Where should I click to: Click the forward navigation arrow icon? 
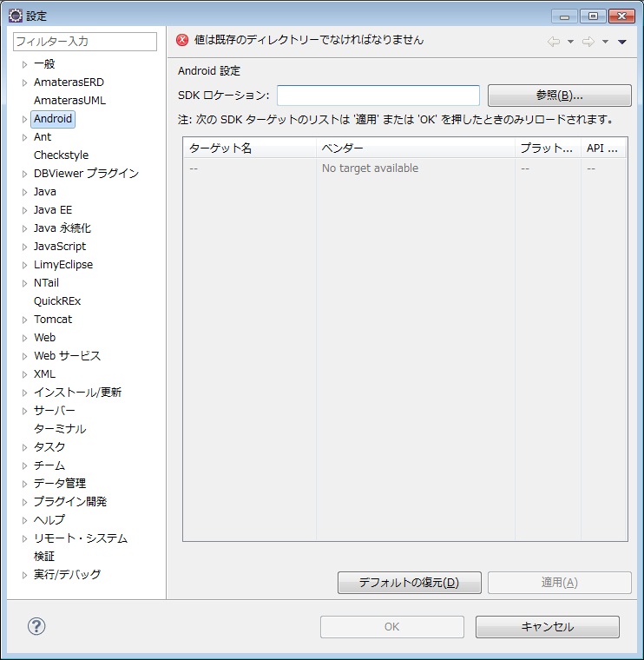[x=588, y=42]
